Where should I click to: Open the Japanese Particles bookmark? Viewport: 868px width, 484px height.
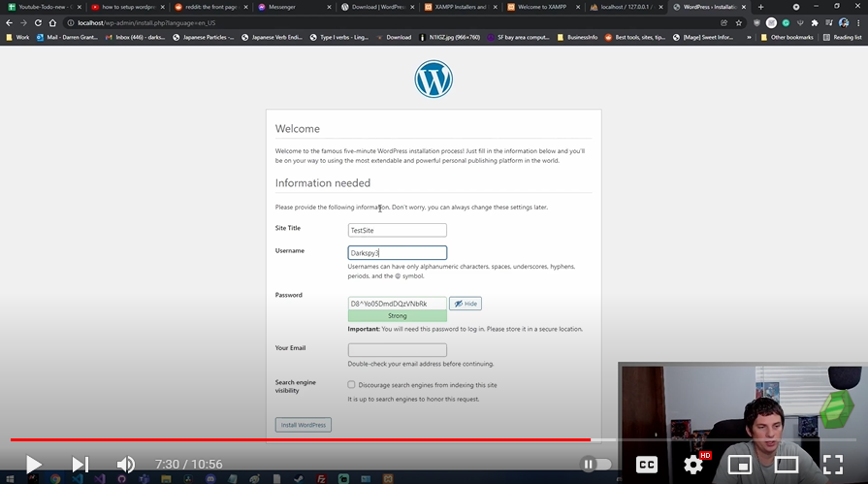[203, 37]
